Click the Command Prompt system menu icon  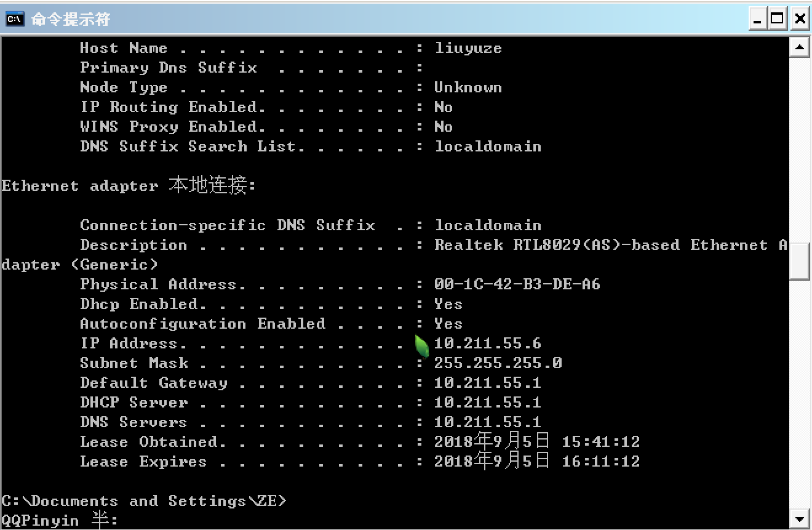pyautogui.click(x=14, y=19)
